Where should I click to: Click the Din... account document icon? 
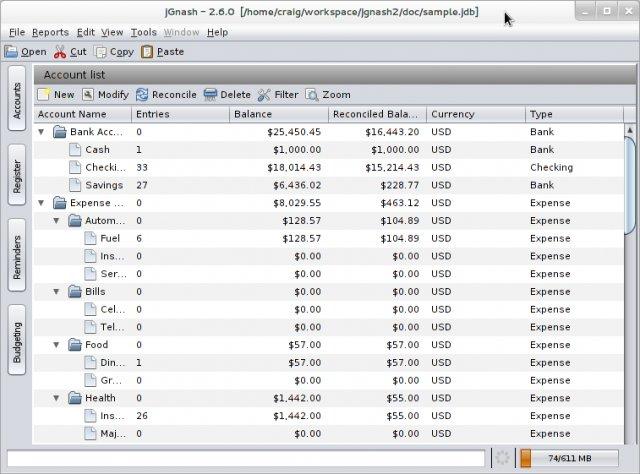(90, 363)
